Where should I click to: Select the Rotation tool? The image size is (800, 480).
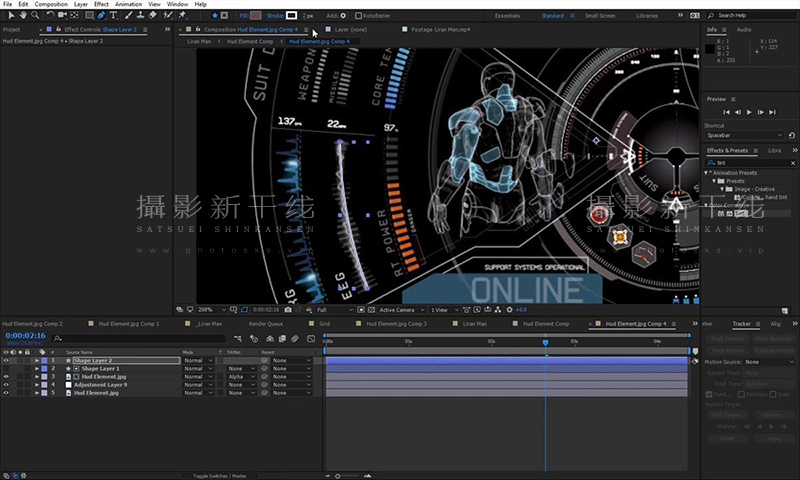51,15
